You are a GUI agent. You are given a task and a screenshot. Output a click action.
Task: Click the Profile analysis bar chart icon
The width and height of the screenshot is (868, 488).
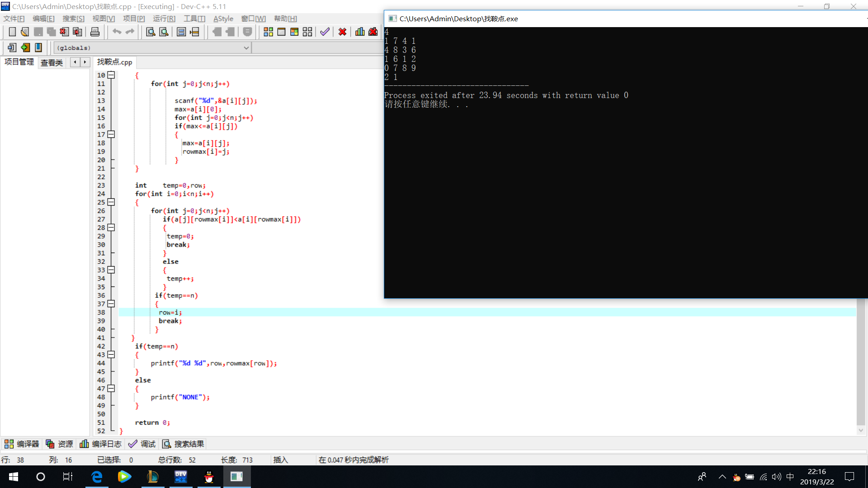(360, 32)
